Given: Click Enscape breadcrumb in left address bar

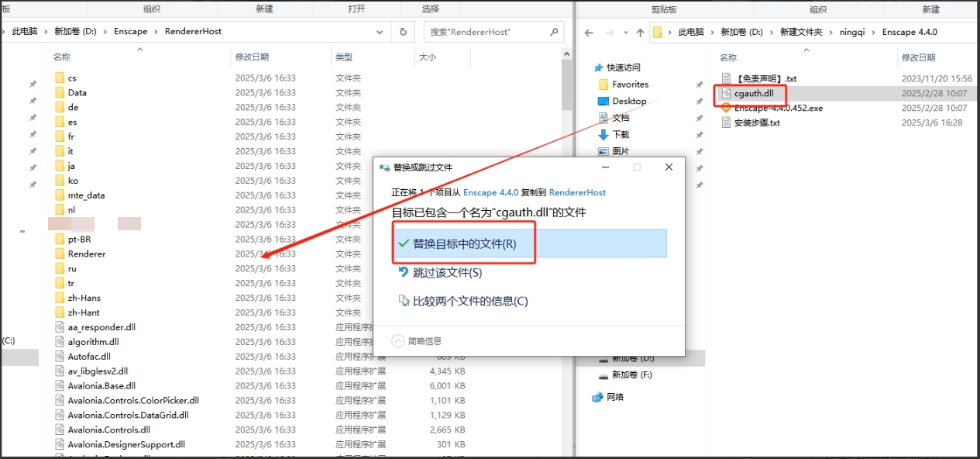Looking at the screenshot, I should (x=130, y=32).
